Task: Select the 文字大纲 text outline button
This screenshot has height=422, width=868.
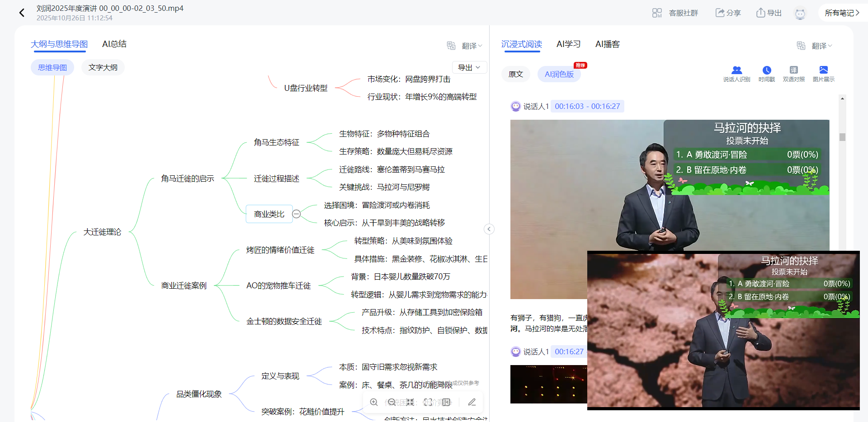Action: tap(103, 67)
